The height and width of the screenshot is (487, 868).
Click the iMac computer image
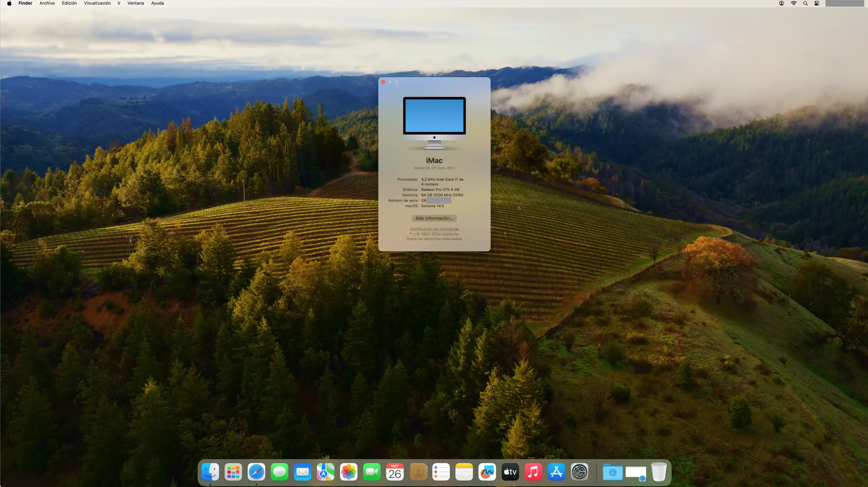point(434,123)
